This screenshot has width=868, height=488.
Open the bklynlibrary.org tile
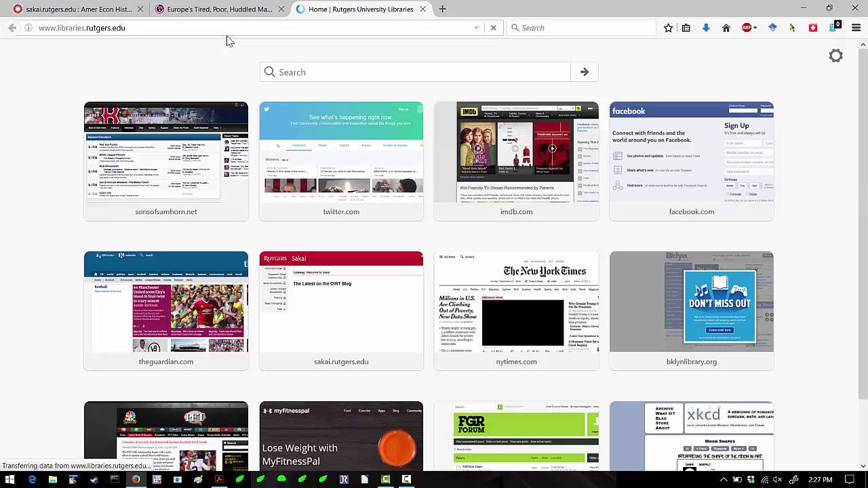[x=691, y=311]
